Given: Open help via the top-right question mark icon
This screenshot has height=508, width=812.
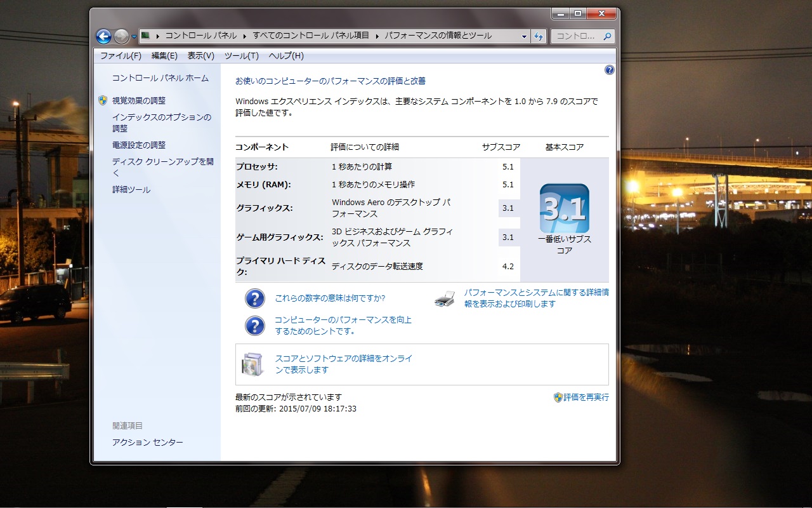Looking at the screenshot, I should click(x=610, y=70).
